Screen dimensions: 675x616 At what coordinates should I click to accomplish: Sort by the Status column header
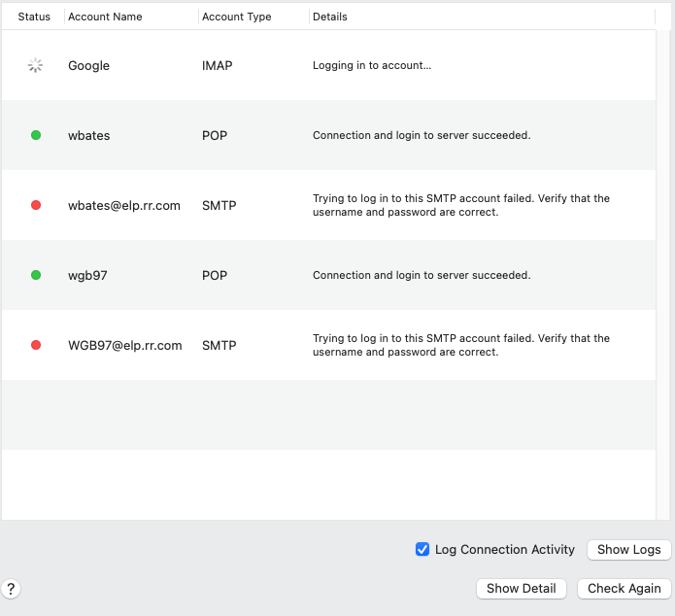pyautogui.click(x=34, y=17)
